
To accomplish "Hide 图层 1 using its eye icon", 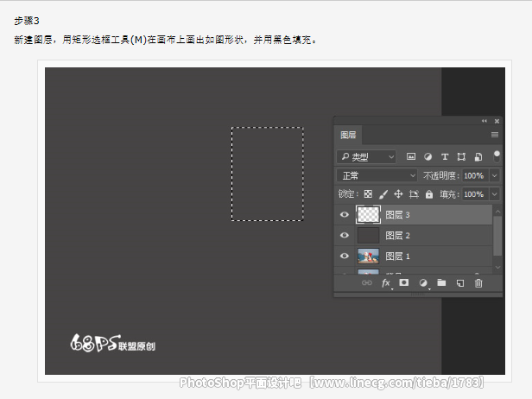I will 345,256.
